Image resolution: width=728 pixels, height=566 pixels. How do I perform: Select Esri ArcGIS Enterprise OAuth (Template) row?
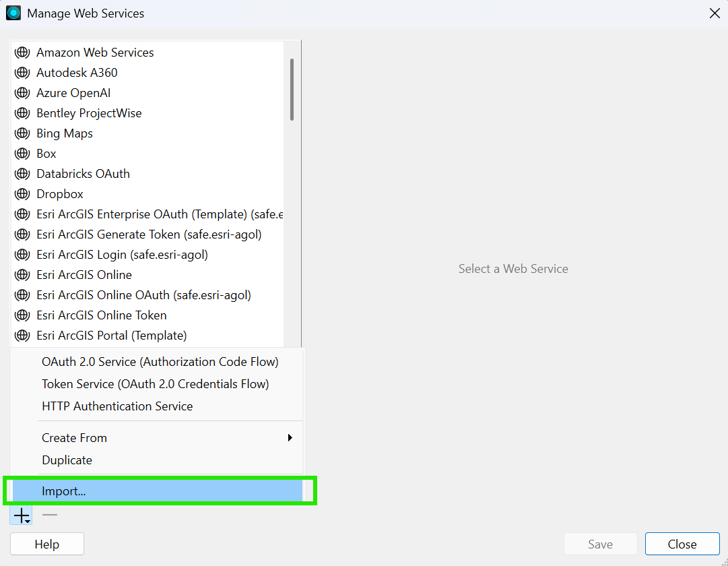coord(147,214)
